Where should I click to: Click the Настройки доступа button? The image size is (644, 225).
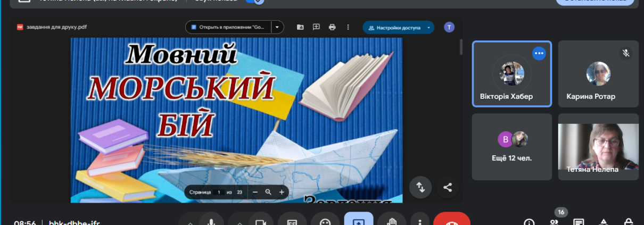coord(394,28)
